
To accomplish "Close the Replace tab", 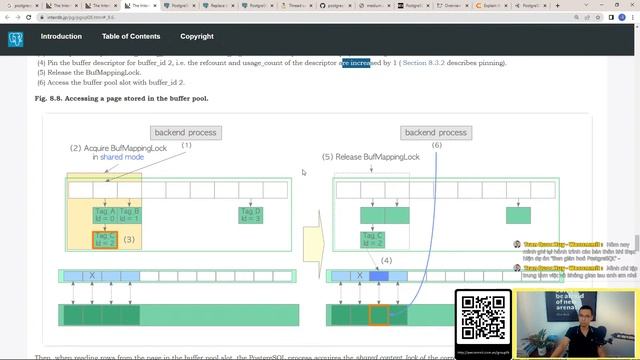I will [x=233, y=6].
